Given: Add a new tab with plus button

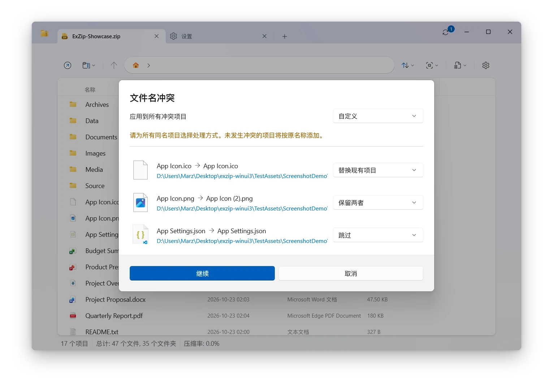Looking at the screenshot, I should (x=285, y=36).
